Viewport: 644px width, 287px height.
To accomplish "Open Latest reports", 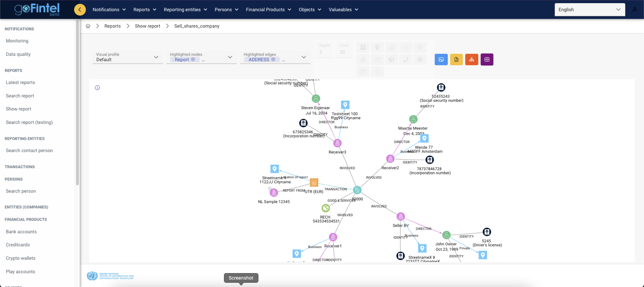I will tap(20, 82).
